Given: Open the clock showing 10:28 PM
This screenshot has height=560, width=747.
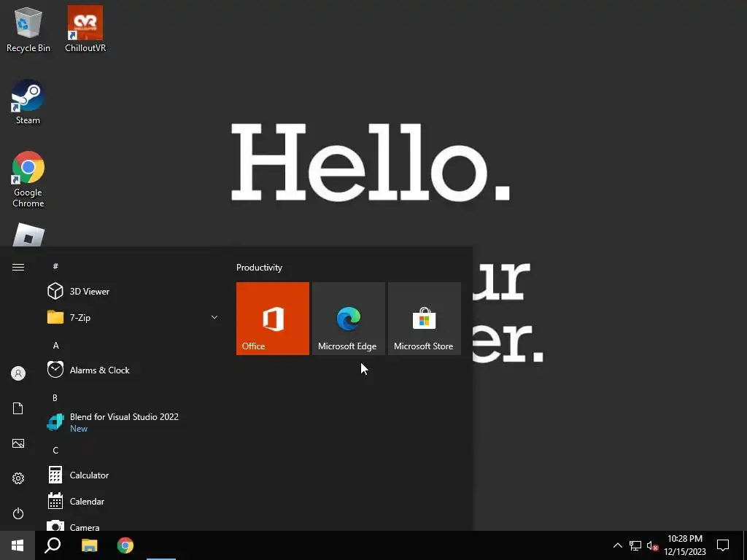Looking at the screenshot, I should [684, 545].
